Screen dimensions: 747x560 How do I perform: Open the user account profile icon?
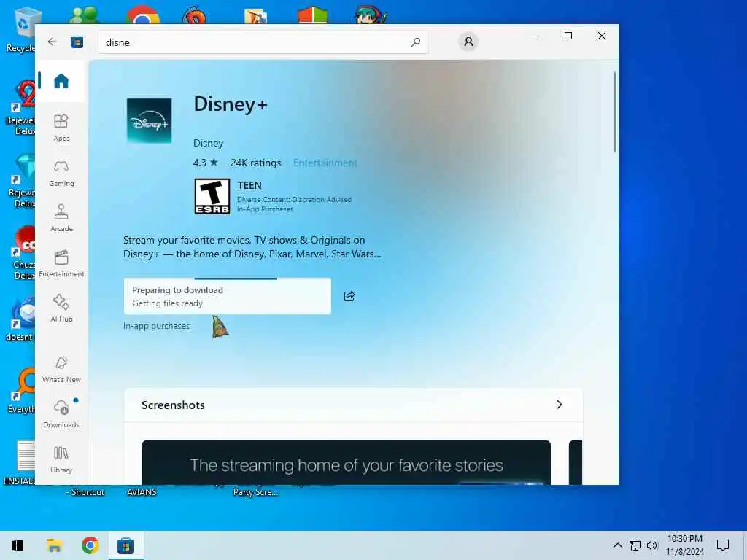point(468,42)
